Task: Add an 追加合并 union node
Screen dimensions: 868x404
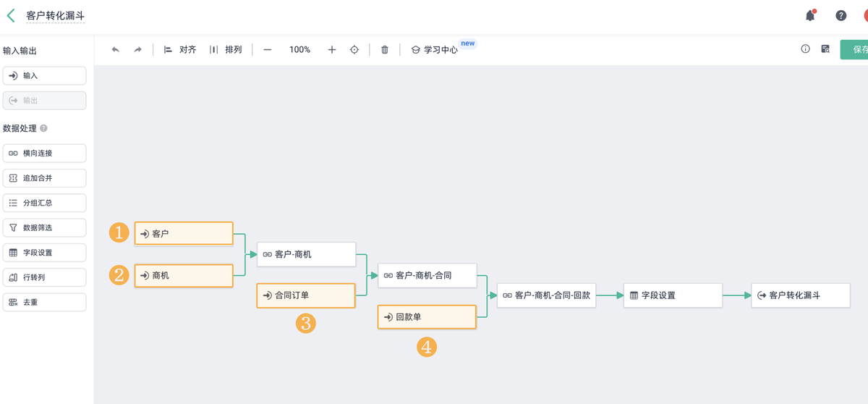Action: [45, 178]
